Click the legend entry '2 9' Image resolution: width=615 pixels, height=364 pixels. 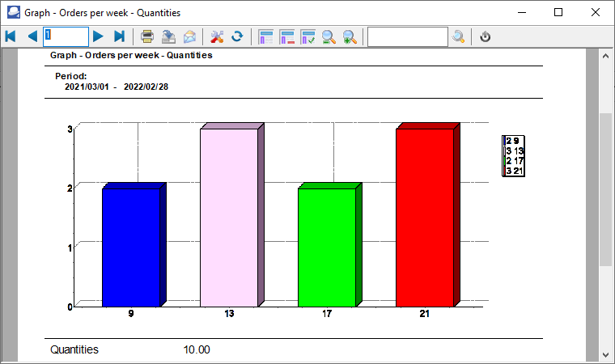coord(512,141)
